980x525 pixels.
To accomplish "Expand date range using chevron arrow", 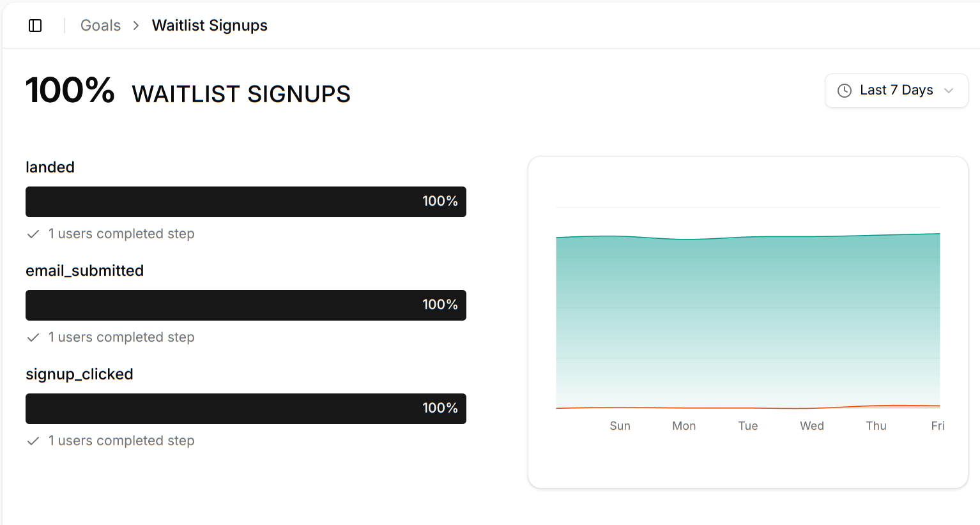I will point(949,91).
